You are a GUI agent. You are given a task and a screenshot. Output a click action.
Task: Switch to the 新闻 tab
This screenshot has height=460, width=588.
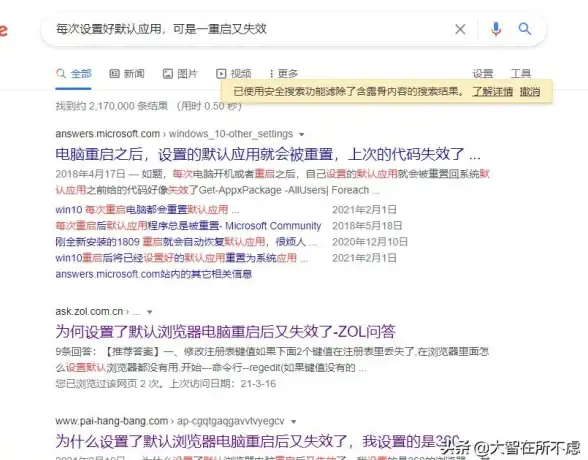[127, 74]
